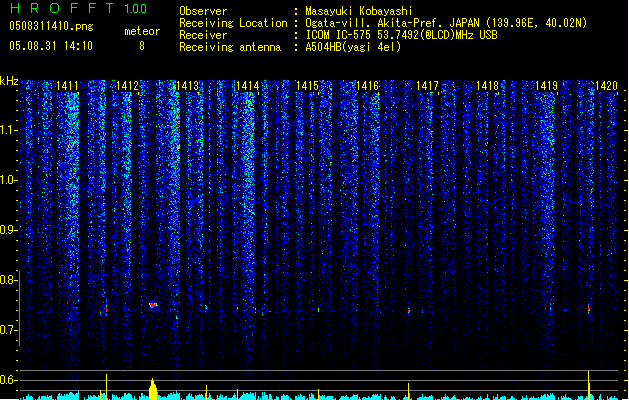Click the meteor count value 8
This screenshot has width=629, height=400.
142,46
